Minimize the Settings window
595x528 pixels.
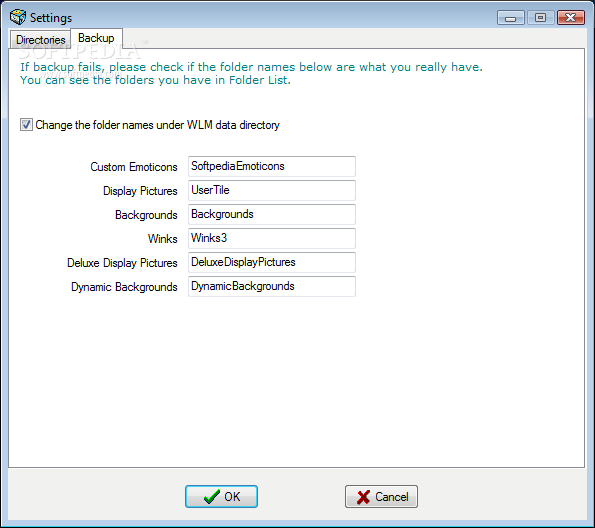point(510,18)
